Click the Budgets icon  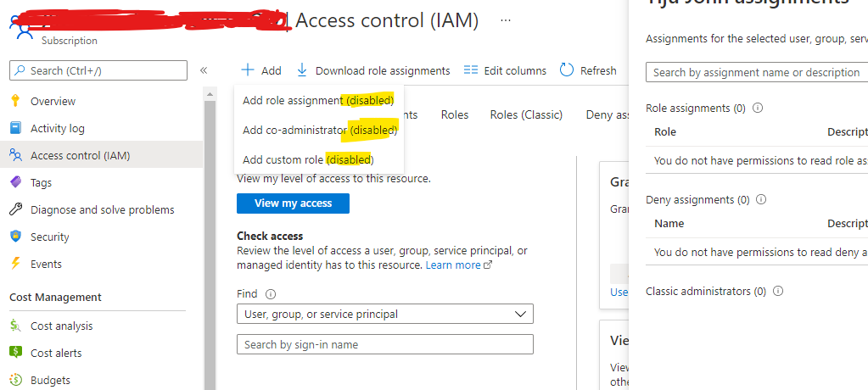point(15,380)
